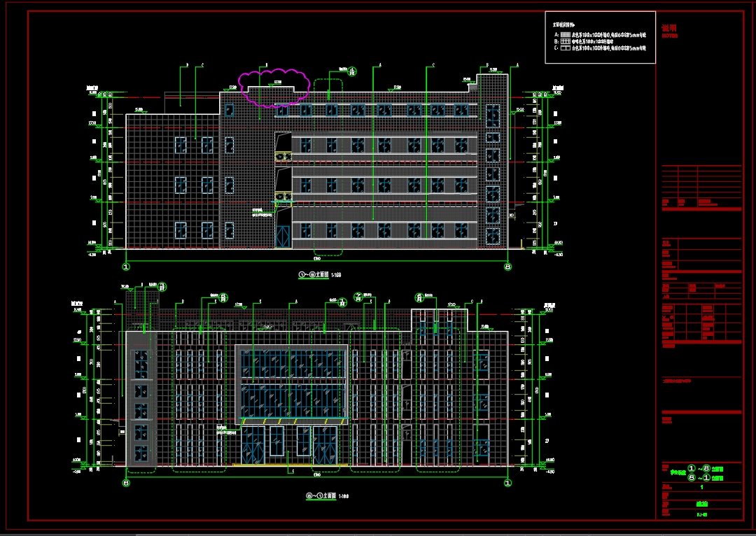Click the hatch pattern A swatch in legend
Image resolution: width=756 pixels, height=536 pixels.
(566, 34)
